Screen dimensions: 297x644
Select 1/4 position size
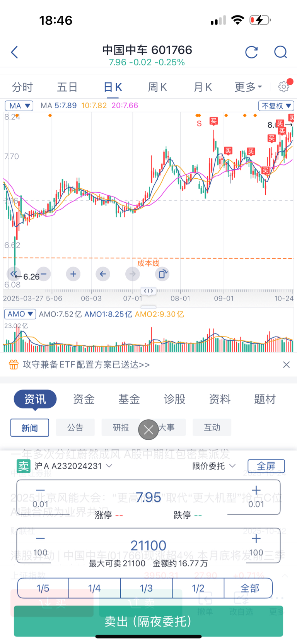pyautogui.click(x=94, y=588)
